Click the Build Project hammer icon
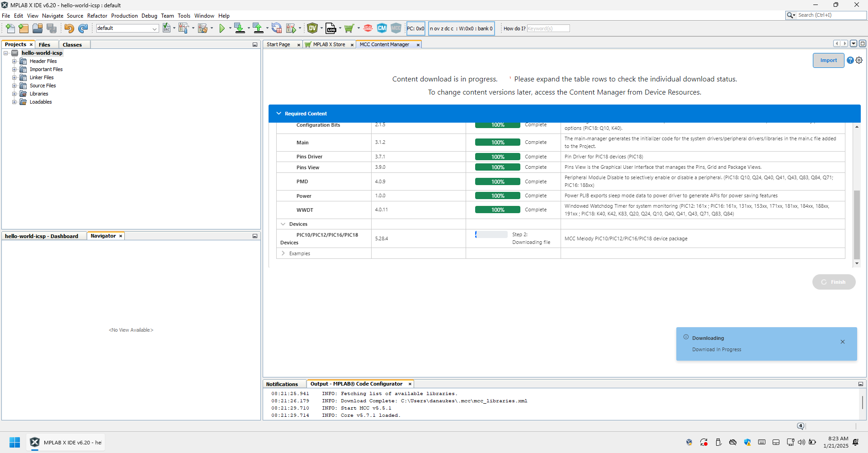Screen dimensions: 868x453 pyautogui.click(x=183, y=29)
